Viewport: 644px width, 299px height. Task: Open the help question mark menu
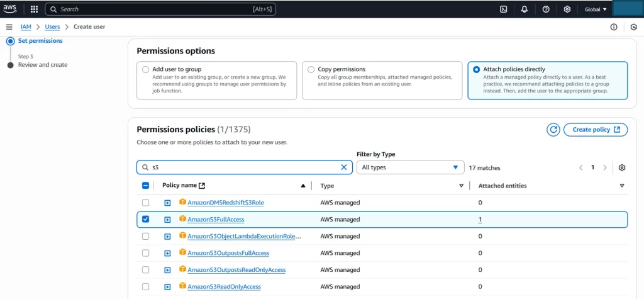[x=546, y=9]
